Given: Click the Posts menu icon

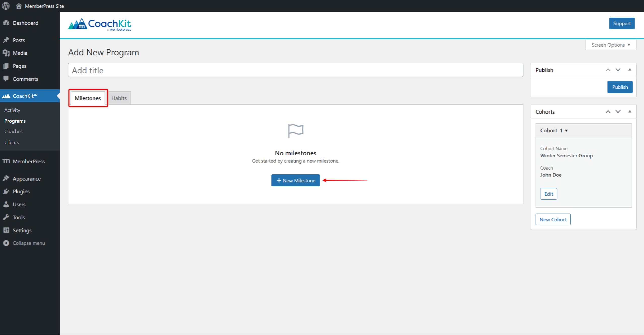Looking at the screenshot, I should click(x=7, y=40).
